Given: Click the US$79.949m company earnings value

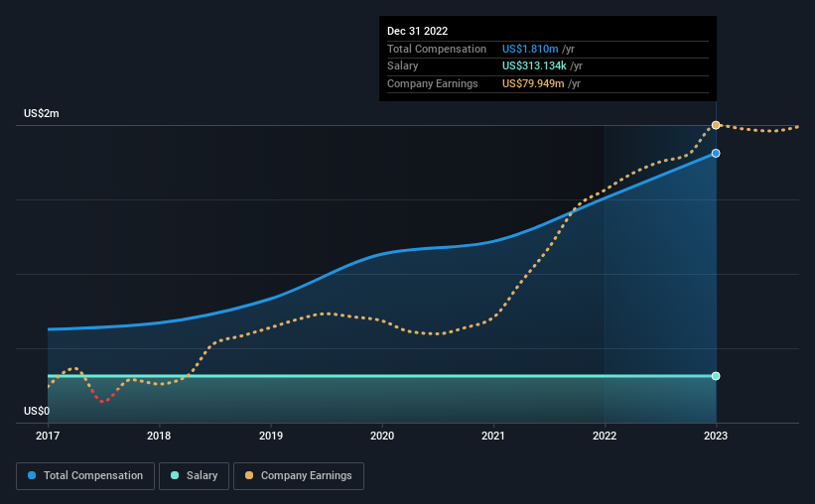Looking at the screenshot, I should (533, 83).
